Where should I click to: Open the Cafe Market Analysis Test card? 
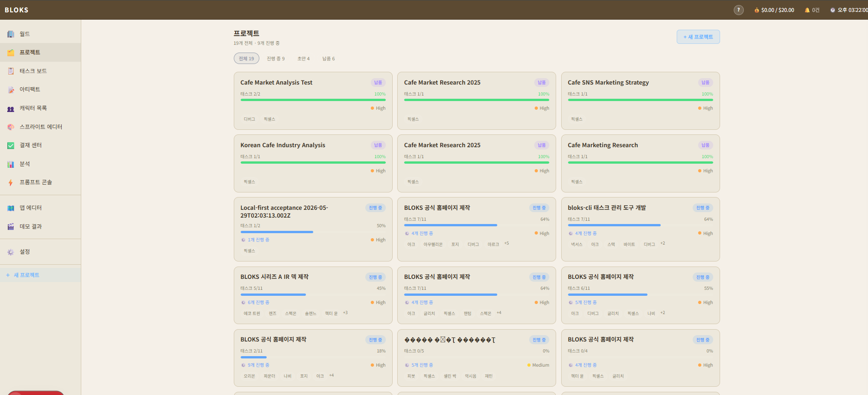(313, 101)
